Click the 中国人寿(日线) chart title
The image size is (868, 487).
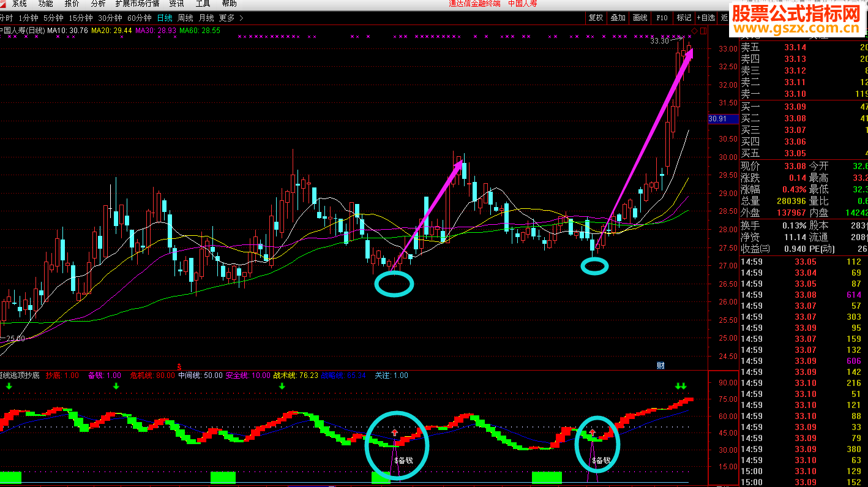[x=22, y=30]
